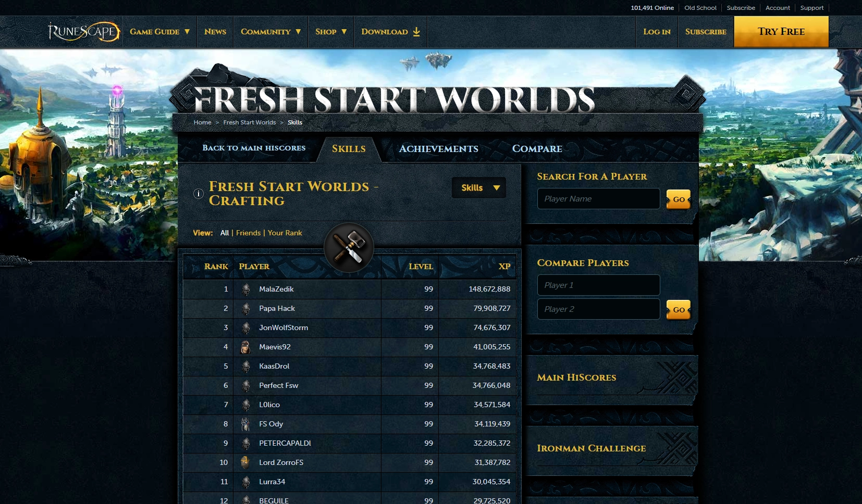This screenshot has width=862, height=504.
Task: Focus the Player 1 compare field
Action: (598, 285)
